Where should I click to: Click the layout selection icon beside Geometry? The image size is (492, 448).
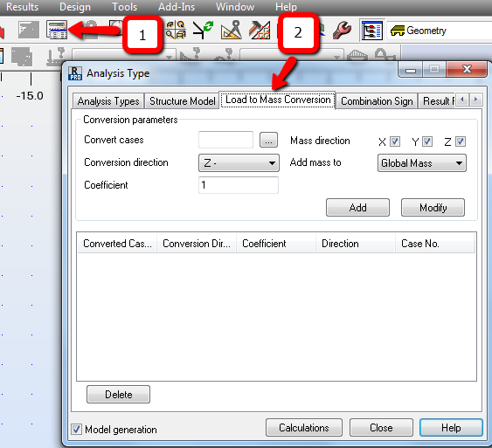pyautogui.click(x=372, y=31)
